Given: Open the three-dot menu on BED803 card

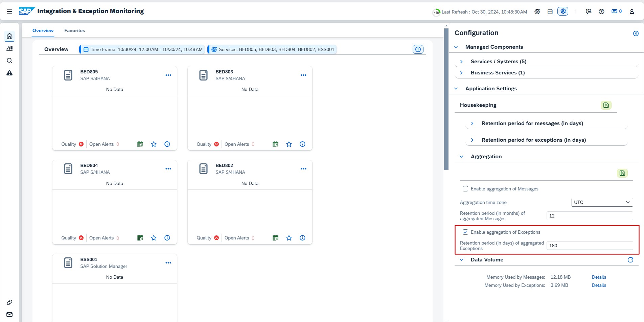Looking at the screenshot, I should [303, 75].
